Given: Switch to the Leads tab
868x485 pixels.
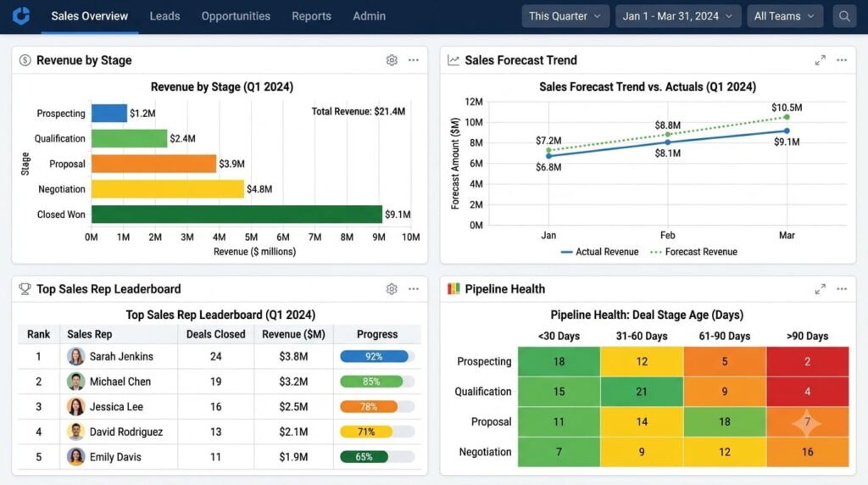Looking at the screenshot, I should point(164,16).
